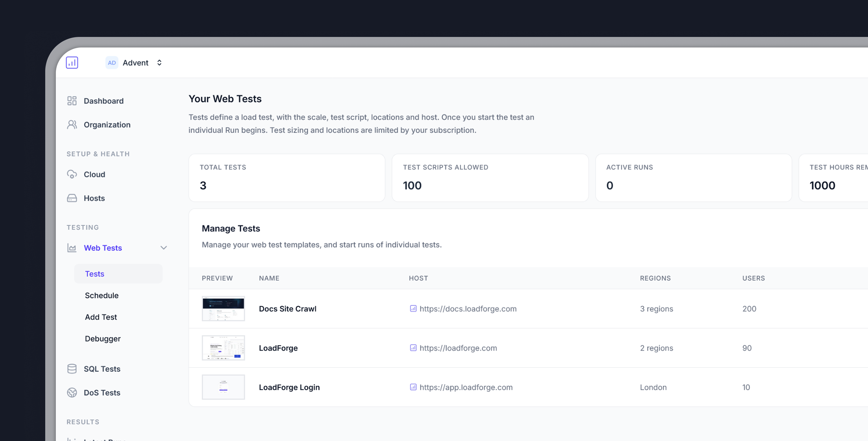
Task: Open the Debugger submenu item
Action: 103,339
